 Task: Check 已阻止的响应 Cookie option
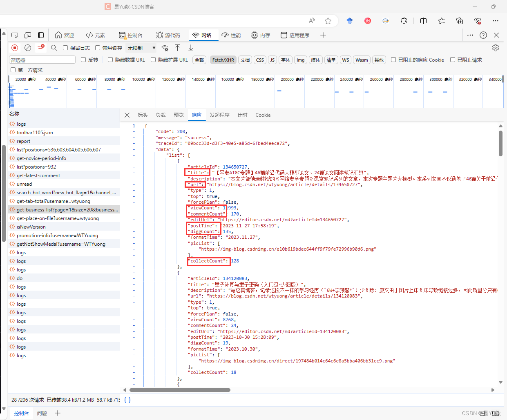pos(393,60)
